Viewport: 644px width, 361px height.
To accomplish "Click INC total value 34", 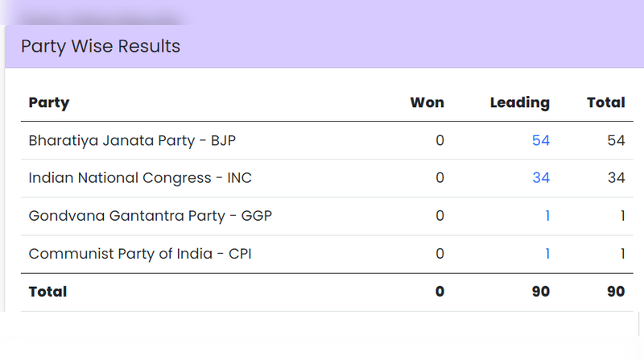I will (616, 178).
